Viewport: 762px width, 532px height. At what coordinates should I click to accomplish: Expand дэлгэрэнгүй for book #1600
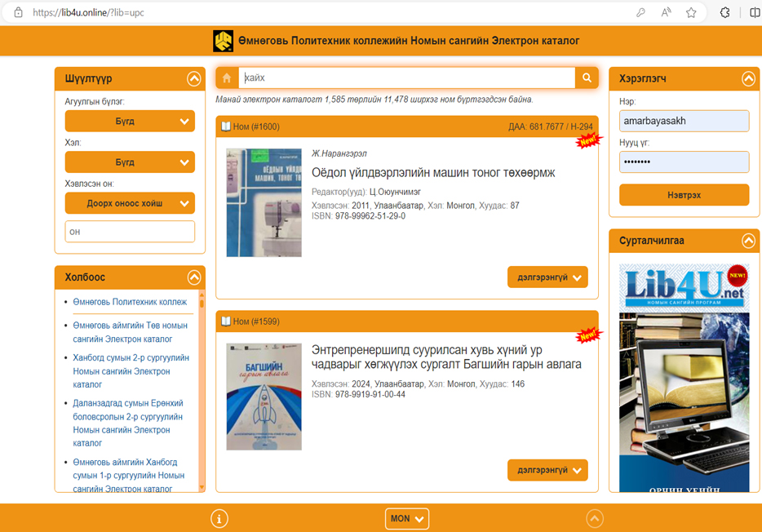tap(547, 277)
